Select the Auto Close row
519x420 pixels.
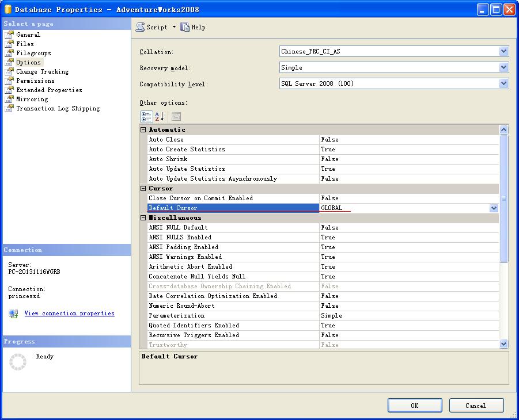[x=323, y=140]
